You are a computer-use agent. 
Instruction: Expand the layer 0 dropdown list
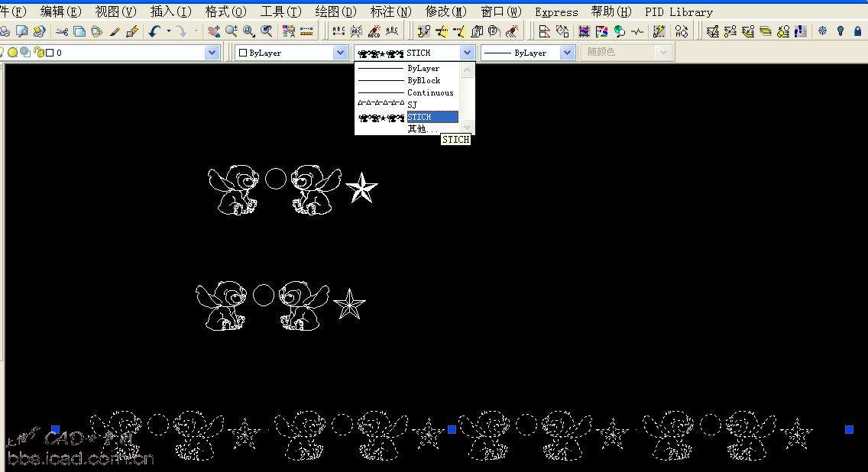(x=212, y=53)
